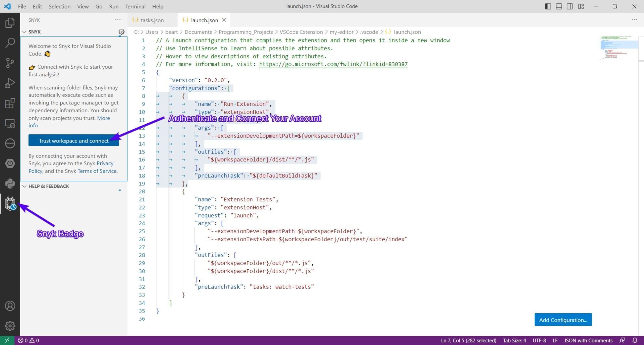Switch to the tasks.json tab
Image resolution: width=644 pixels, height=345 pixels.
152,20
